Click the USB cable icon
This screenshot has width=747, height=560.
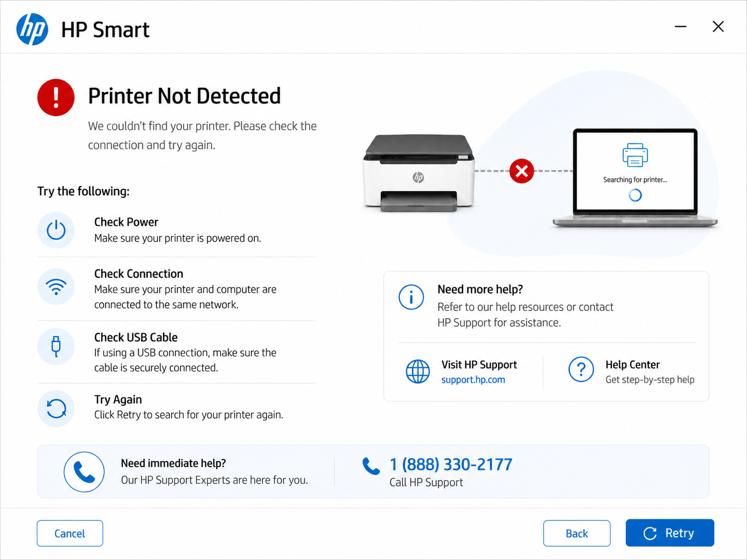(56, 347)
